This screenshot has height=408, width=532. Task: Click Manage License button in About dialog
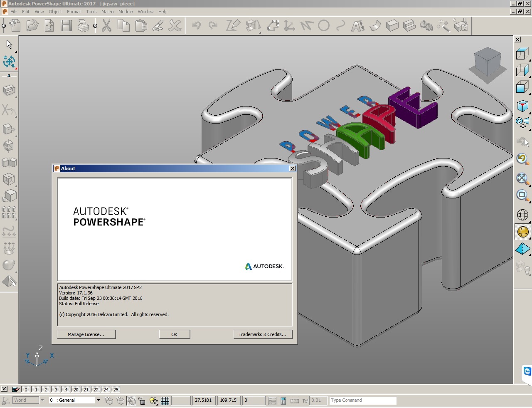click(x=86, y=334)
